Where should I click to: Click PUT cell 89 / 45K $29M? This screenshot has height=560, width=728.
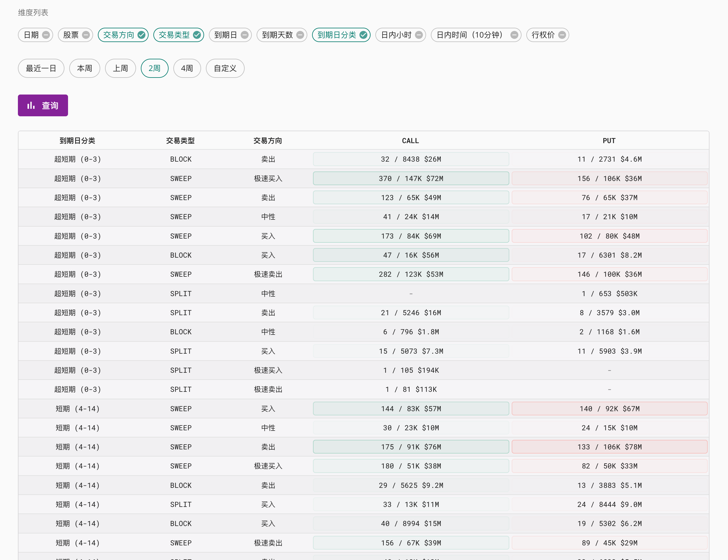click(610, 543)
